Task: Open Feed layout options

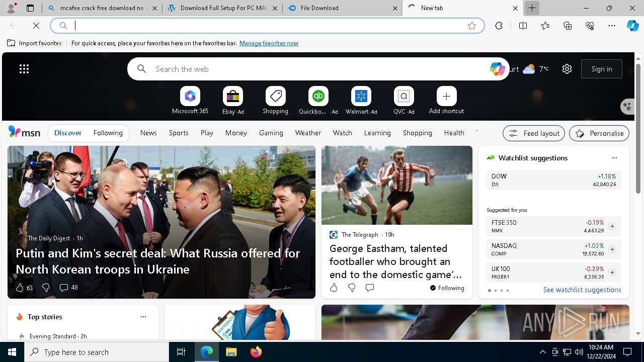Action: click(x=534, y=133)
